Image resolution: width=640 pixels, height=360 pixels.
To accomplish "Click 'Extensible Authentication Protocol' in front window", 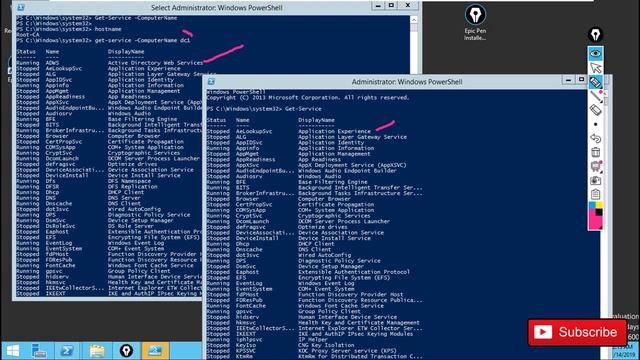I will coord(354,272).
